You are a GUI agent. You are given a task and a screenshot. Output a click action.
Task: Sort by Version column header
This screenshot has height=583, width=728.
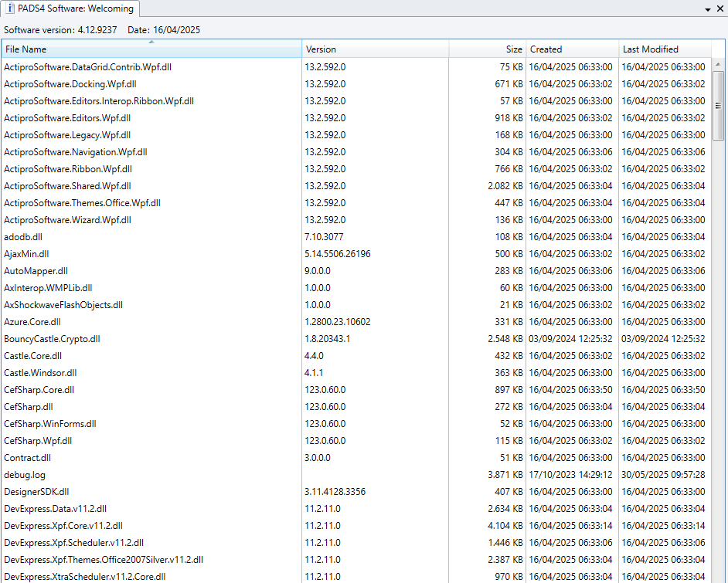pyautogui.click(x=375, y=49)
